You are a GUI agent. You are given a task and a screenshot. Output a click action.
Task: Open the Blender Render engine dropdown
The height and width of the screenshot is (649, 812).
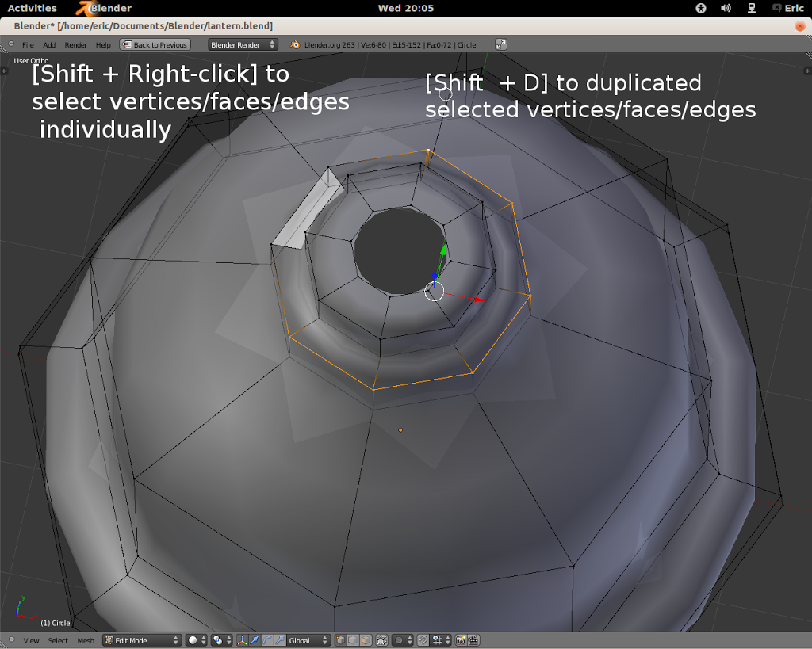click(x=243, y=45)
